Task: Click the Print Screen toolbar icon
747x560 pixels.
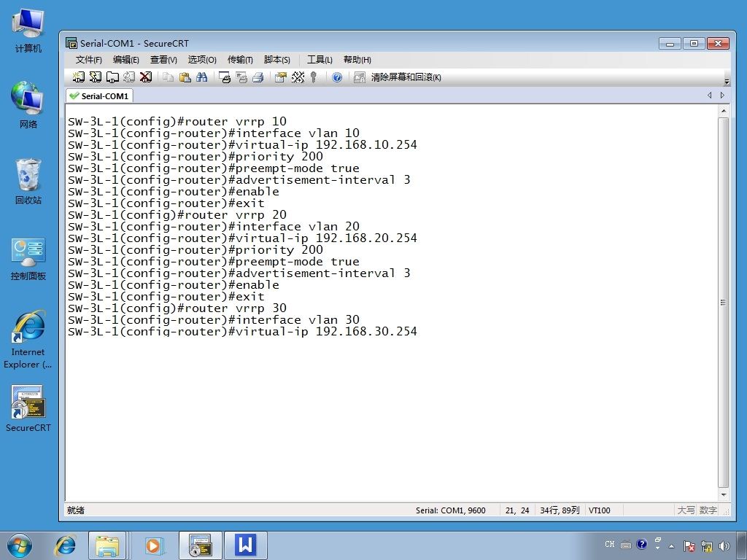Action: coord(225,77)
